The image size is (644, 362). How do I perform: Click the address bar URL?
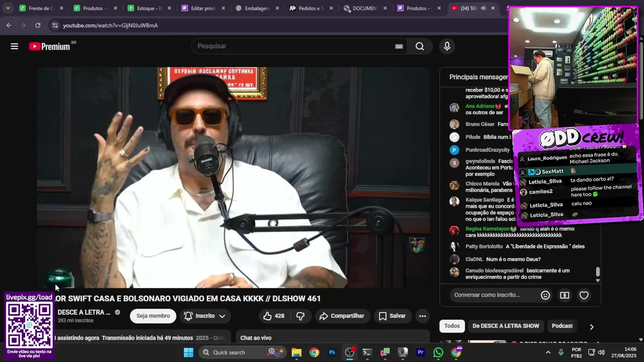coord(110,25)
